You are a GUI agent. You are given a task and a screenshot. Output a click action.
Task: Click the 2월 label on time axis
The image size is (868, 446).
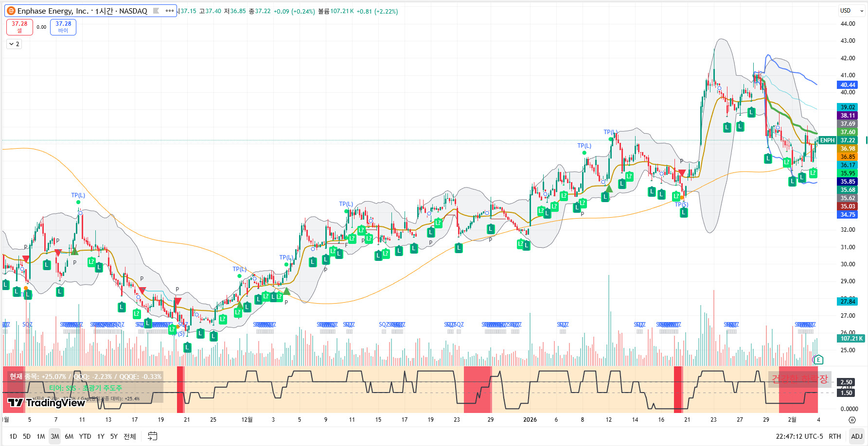(792, 420)
